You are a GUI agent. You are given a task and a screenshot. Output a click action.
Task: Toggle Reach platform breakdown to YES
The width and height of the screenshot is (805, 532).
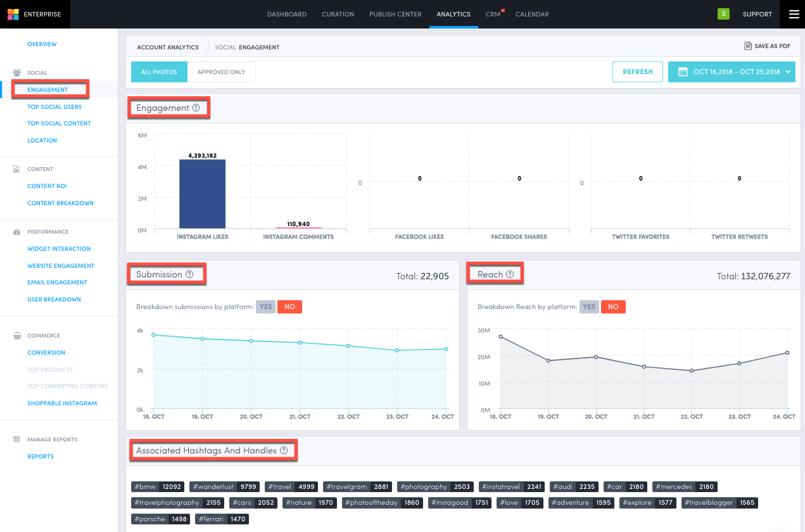click(589, 306)
